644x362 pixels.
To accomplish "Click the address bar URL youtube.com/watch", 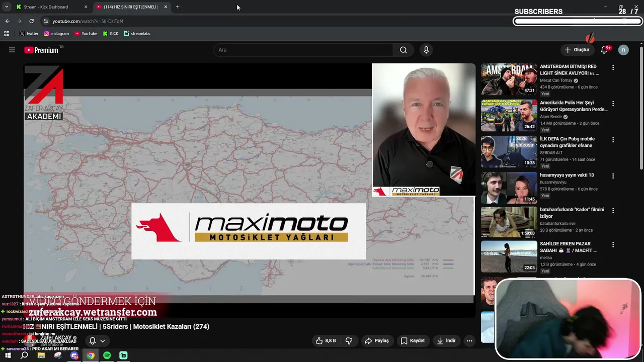I will point(88,21).
